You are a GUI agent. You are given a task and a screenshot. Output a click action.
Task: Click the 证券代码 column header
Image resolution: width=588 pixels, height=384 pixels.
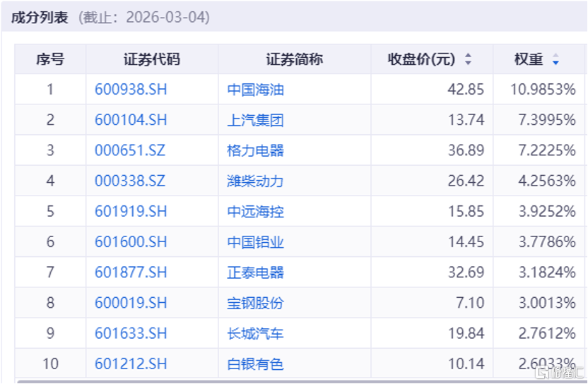(x=152, y=59)
